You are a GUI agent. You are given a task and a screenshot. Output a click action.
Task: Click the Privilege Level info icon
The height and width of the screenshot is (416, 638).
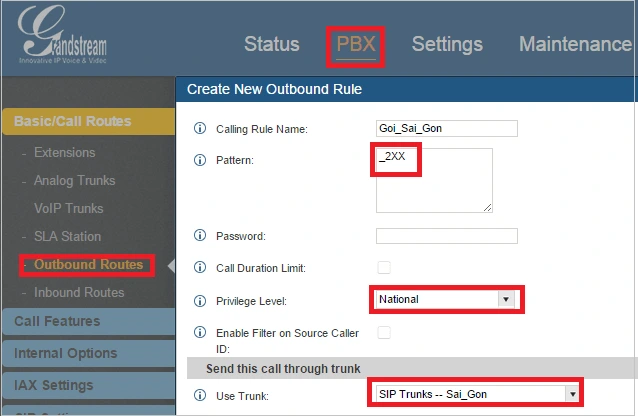[x=197, y=300]
